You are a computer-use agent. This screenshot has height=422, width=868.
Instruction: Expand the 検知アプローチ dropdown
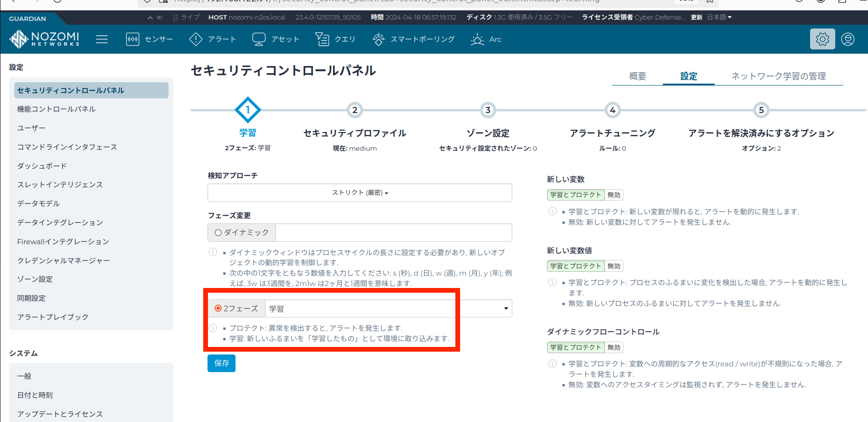359,193
